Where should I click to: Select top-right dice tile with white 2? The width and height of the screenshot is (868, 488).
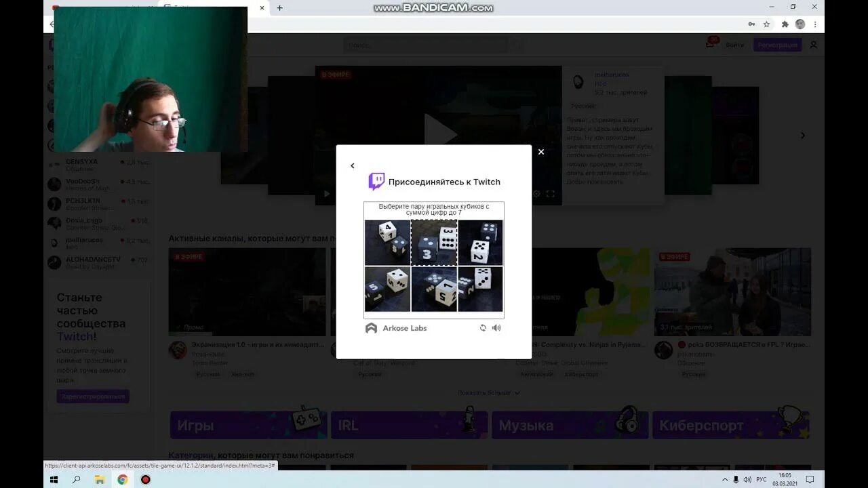coord(481,243)
